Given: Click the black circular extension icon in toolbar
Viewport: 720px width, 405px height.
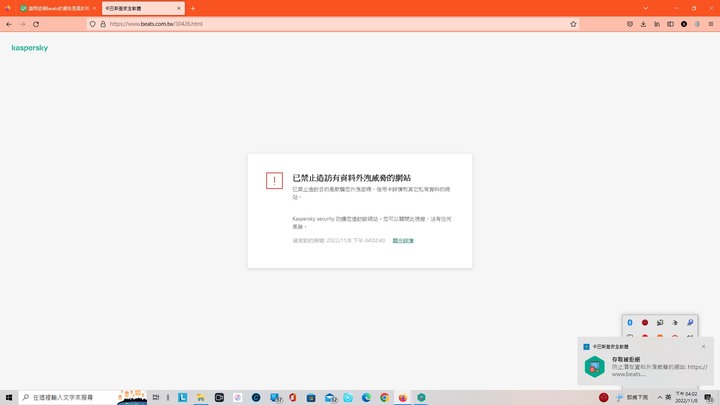Looking at the screenshot, I should click(x=684, y=24).
